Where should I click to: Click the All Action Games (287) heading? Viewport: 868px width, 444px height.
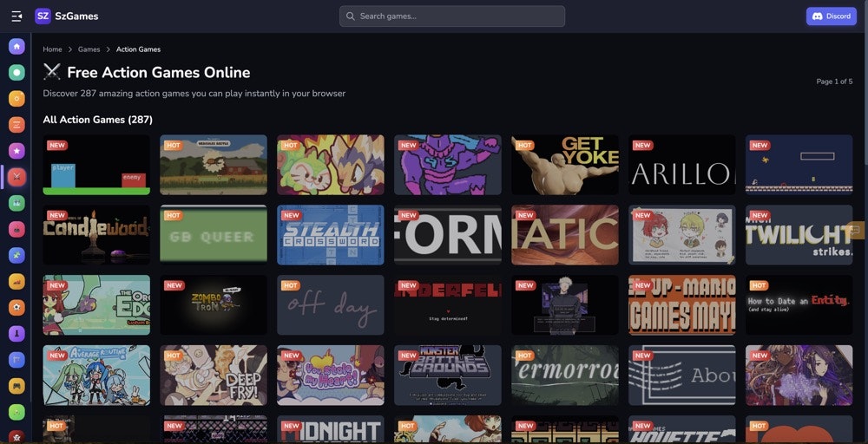tap(98, 120)
